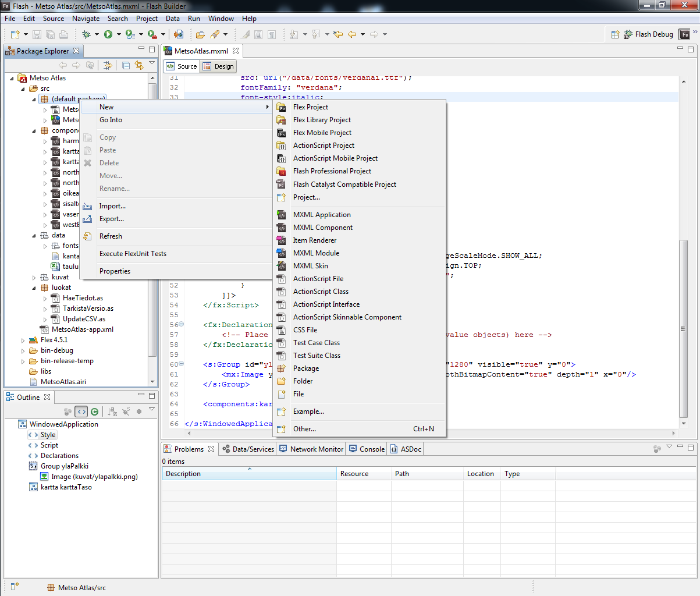Click the Profile toolbar icon

pyautogui.click(x=130, y=34)
